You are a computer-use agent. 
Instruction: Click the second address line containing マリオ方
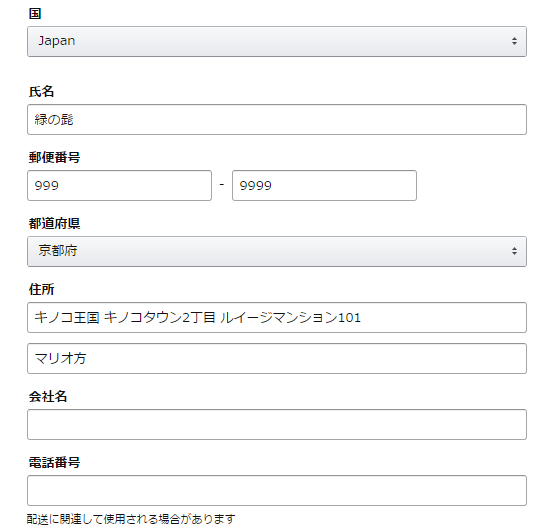(x=277, y=358)
